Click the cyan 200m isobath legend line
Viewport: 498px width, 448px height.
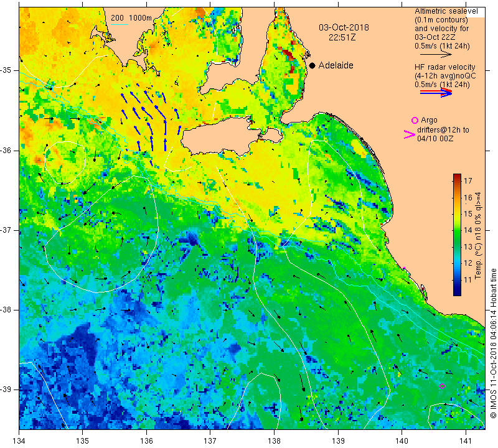120,24
